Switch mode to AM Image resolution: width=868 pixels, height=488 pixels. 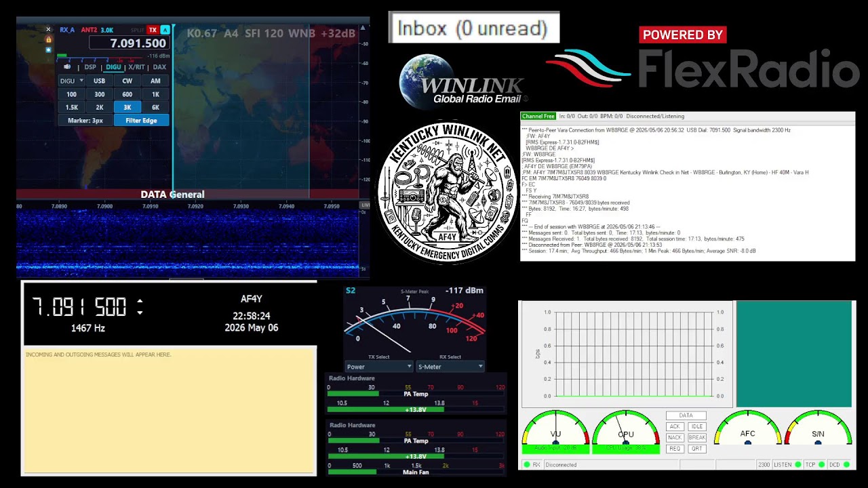pyautogui.click(x=155, y=81)
